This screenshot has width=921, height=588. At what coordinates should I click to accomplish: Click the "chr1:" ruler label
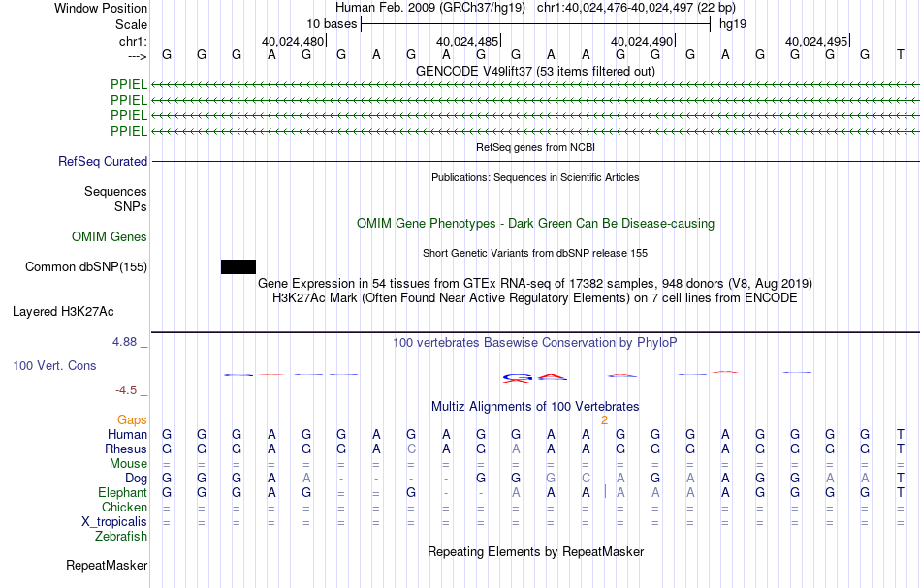(x=133, y=41)
